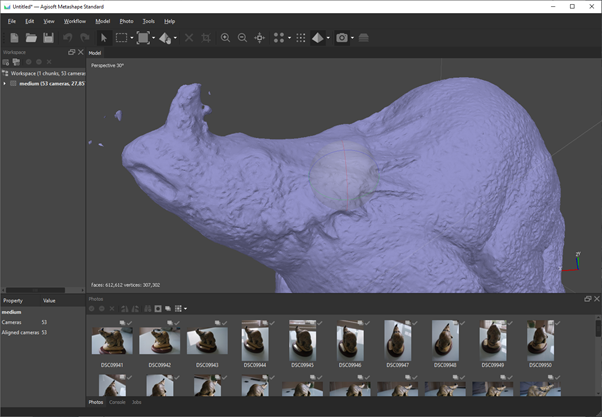This screenshot has height=417, width=602.
Task: Select the DSC09944 photo thumbnail
Action: click(254, 342)
